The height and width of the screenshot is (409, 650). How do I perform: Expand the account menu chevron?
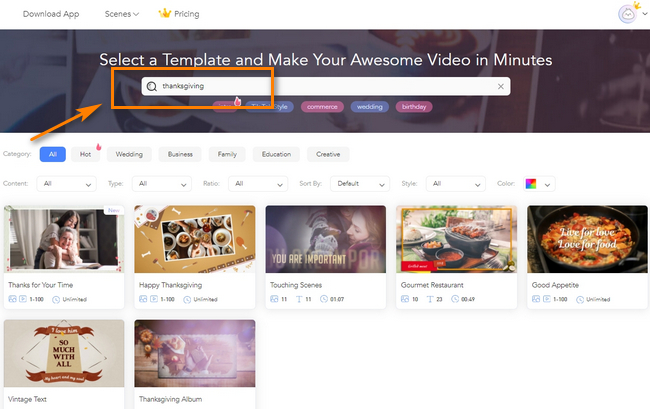645,14
